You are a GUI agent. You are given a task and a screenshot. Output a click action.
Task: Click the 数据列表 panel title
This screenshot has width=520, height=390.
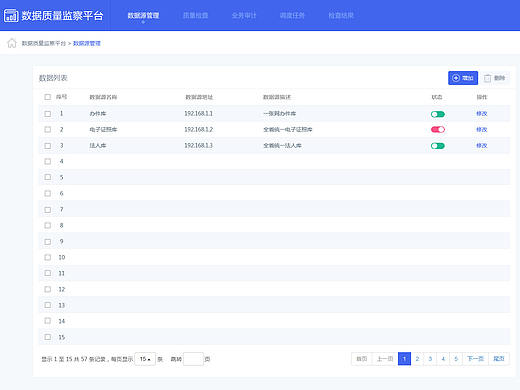[53, 78]
